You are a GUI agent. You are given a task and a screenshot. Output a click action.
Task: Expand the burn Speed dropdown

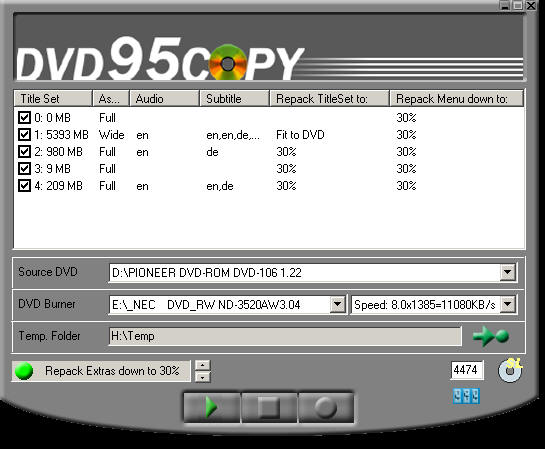click(508, 305)
